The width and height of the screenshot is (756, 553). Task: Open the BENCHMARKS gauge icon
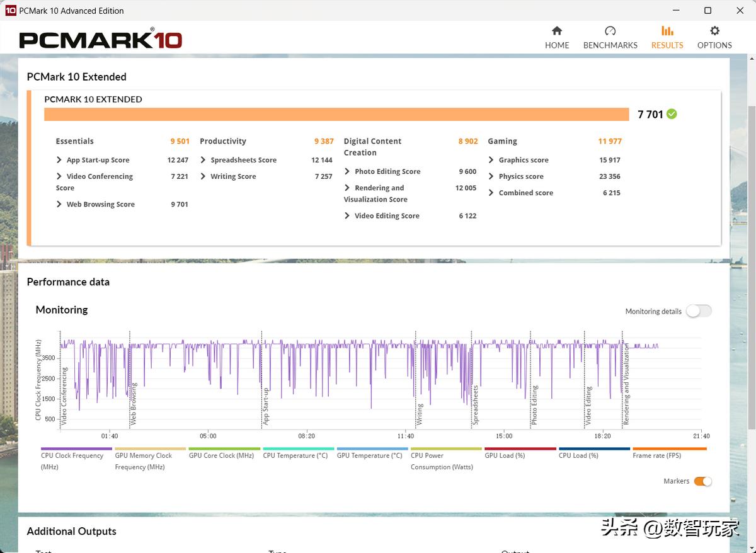coord(610,31)
